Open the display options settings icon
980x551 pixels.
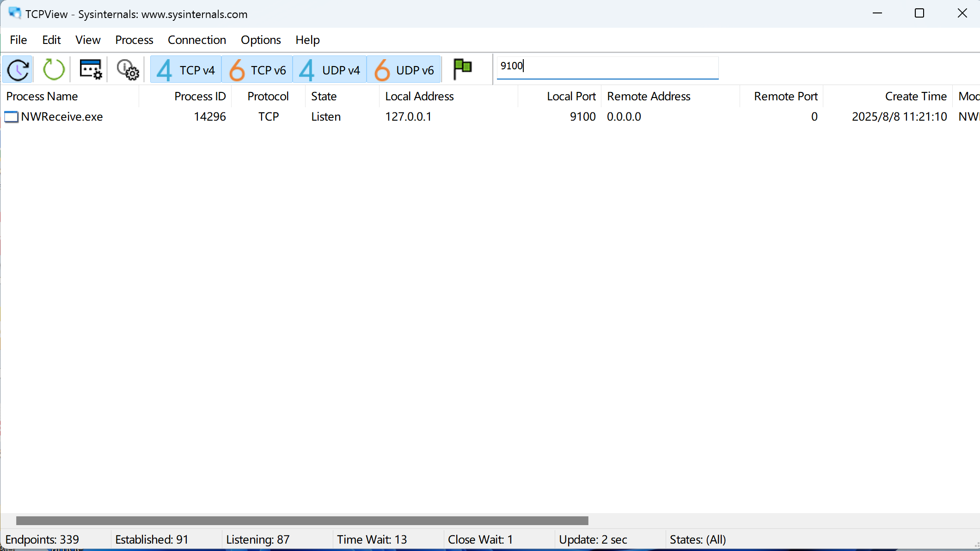[90, 70]
